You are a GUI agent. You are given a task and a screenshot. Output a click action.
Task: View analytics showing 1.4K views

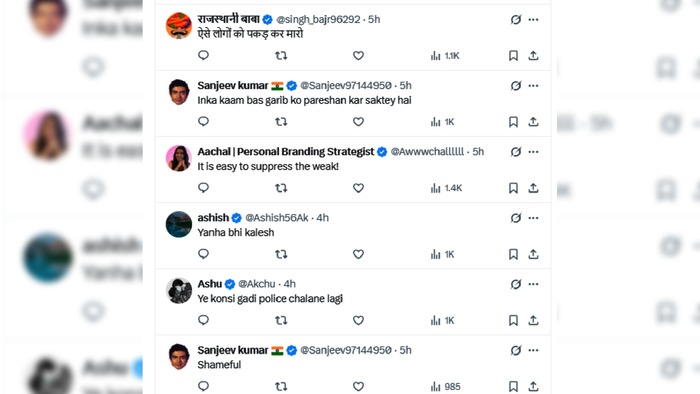click(446, 188)
